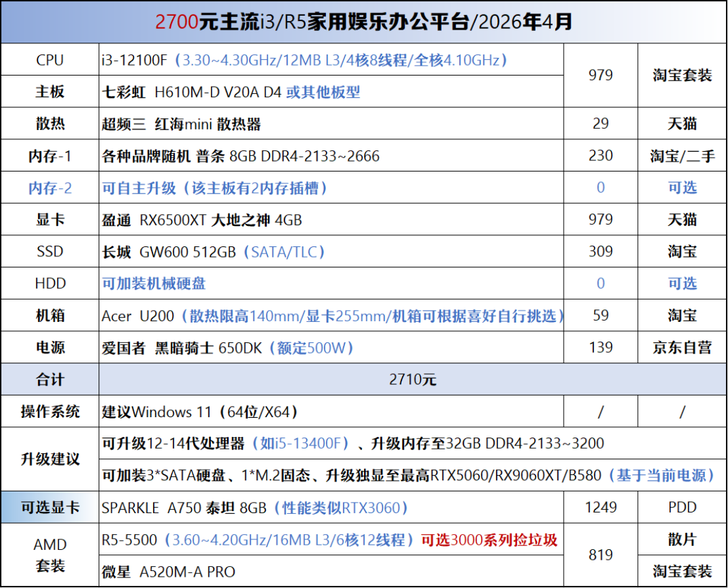728x588 pixels.
Task: Click the 979 price in the 显卡 row
Action: (x=601, y=219)
